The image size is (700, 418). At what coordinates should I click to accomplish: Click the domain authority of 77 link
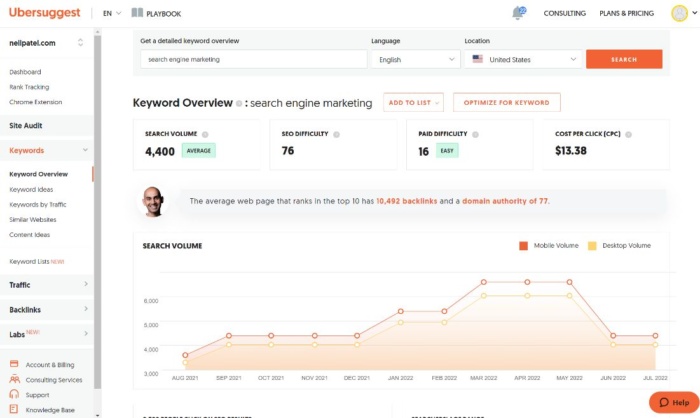click(505, 201)
